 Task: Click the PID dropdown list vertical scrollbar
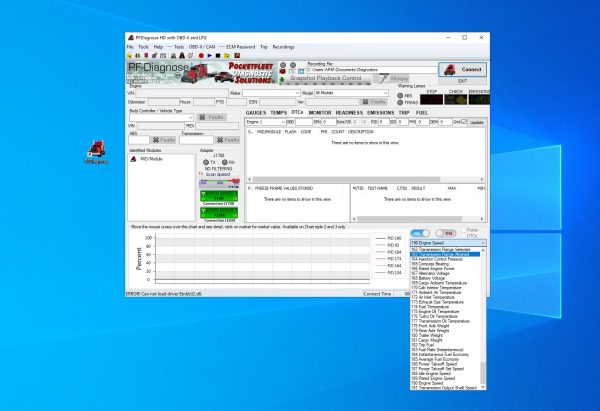[483, 319]
